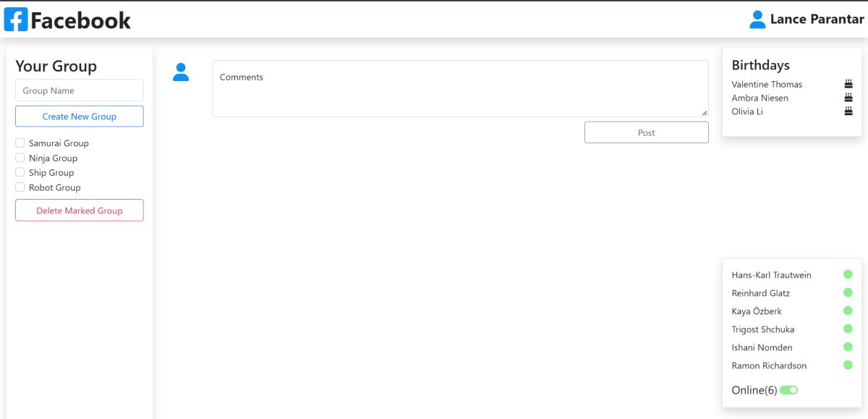The height and width of the screenshot is (419, 868).
Task: Click the Ship Group label
Action: point(51,172)
